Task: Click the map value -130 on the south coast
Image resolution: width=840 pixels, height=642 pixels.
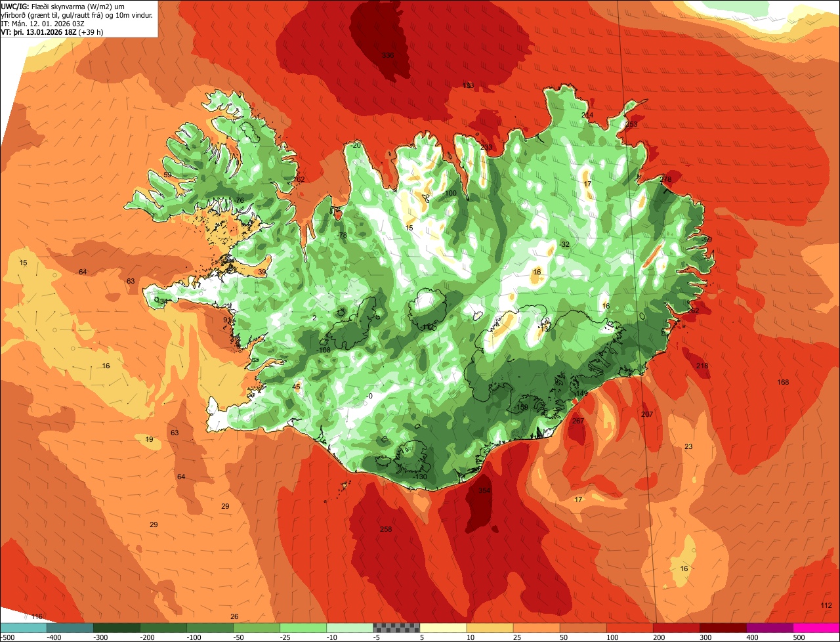Action: 421,477
